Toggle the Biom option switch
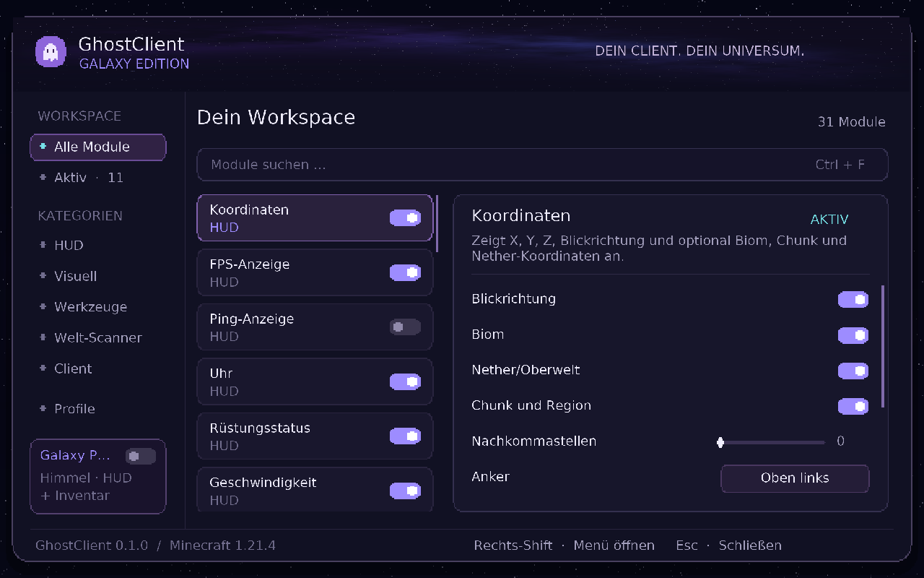The image size is (924, 578). (853, 335)
